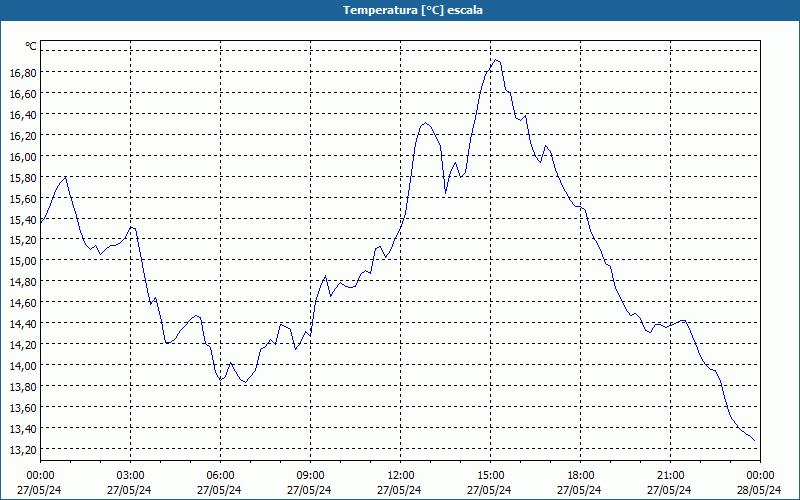Click the 16,20 y-axis value
This screenshot has width=800, height=500.
(x=23, y=136)
